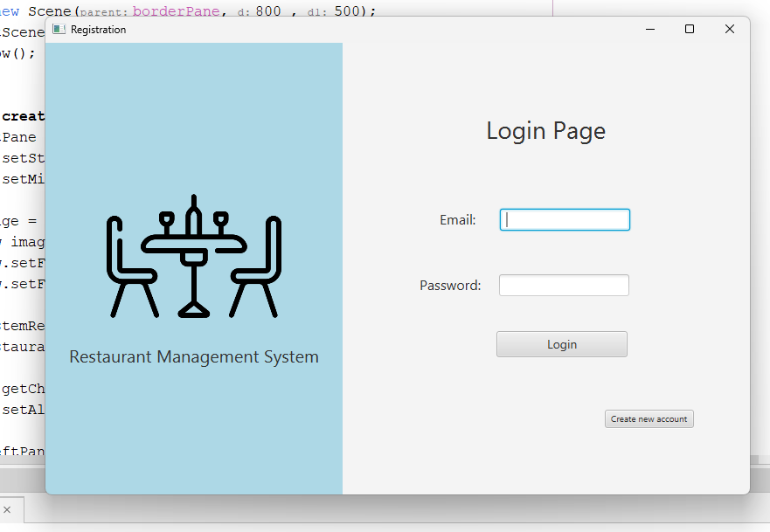Click the "Registration" window title text
Image resolution: width=770 pixels, height=532 pixels.
coord(98,30)
